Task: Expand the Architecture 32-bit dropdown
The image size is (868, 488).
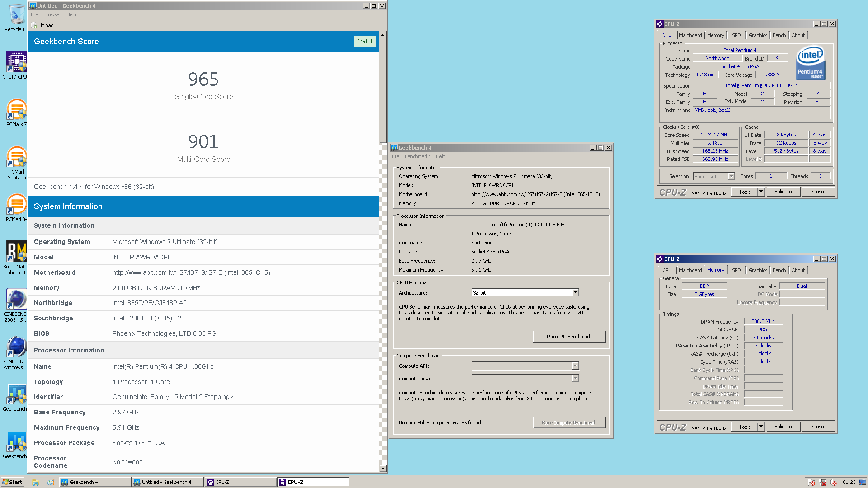Action: (575, 293)
